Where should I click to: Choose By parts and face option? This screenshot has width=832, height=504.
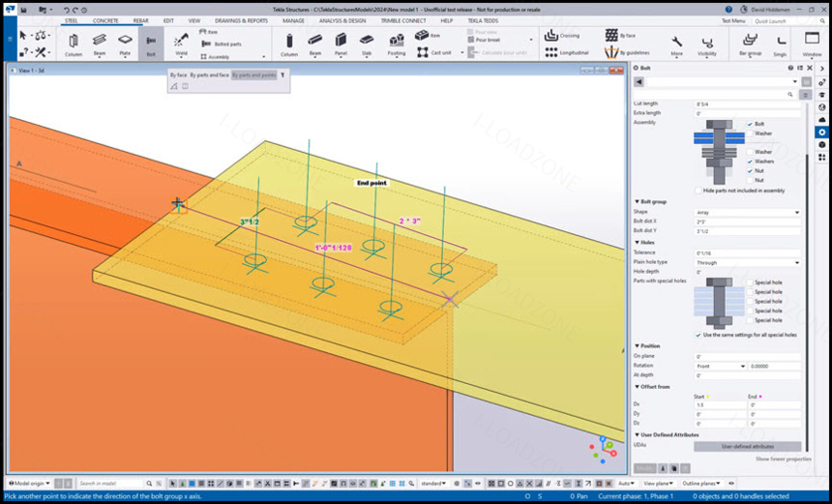[x=209, y=75]
